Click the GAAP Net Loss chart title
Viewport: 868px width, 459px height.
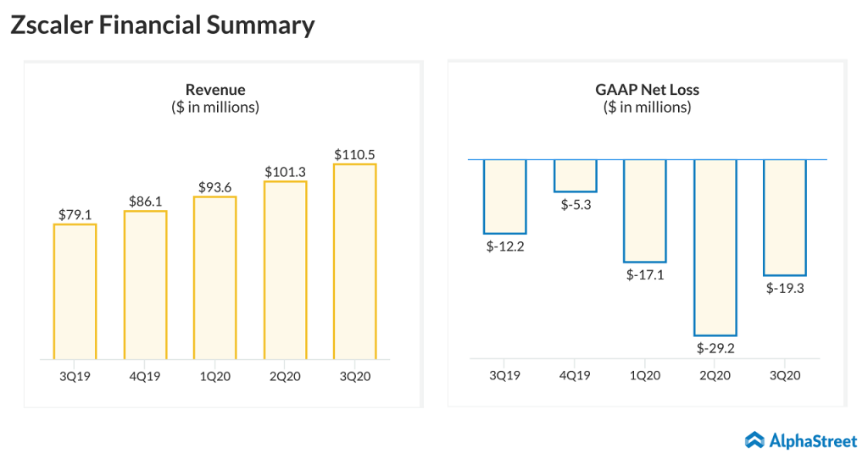pyautogui.click(x=647, y=90)
